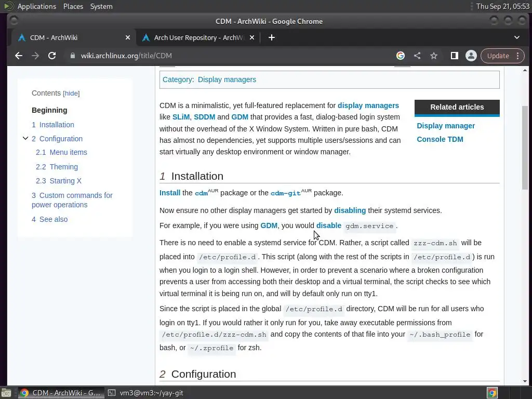Open the cdm-git AUR package link

point(285,193)
